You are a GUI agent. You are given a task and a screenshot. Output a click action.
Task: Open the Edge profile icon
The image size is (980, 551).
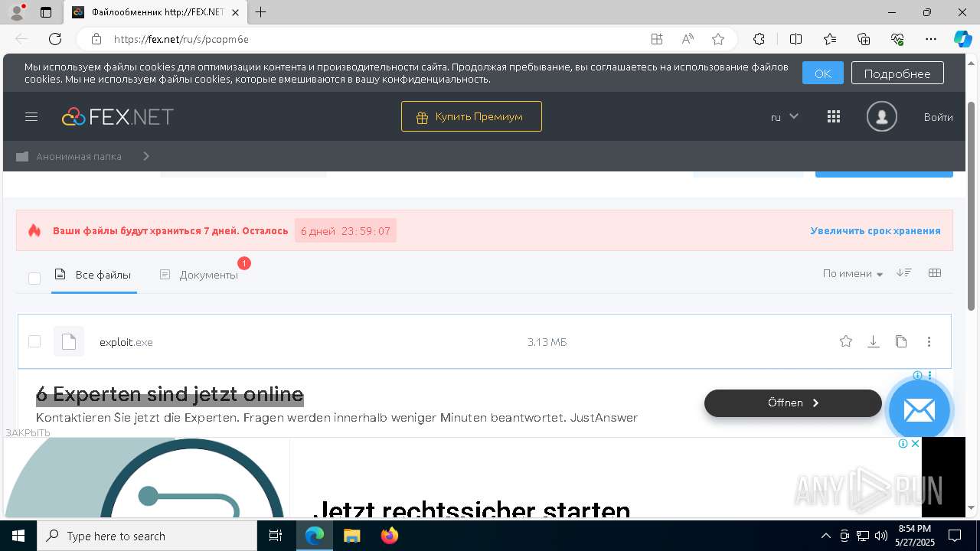coord(17,12)
